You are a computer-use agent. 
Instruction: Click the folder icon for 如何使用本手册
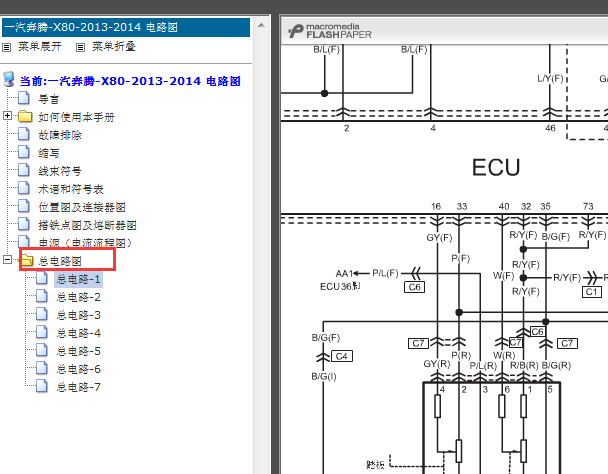point(25,116)
